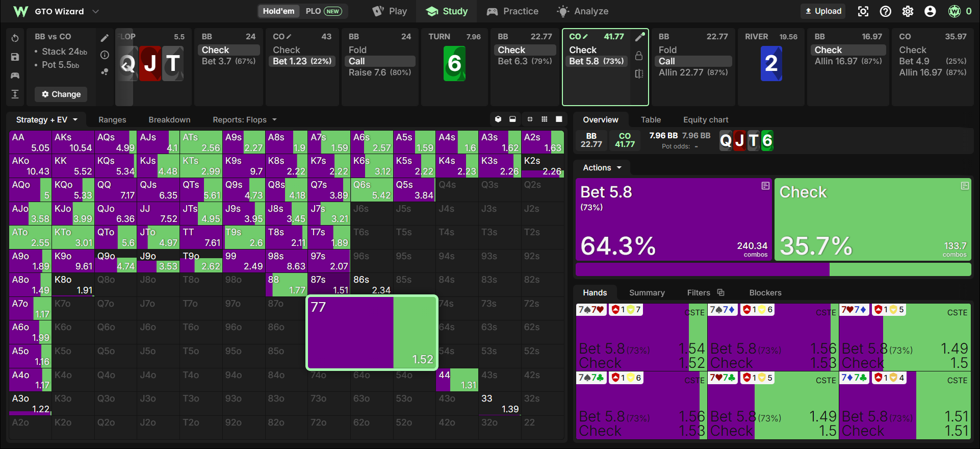Open details icon on Bet 5.8 action
This screenshot has width=980, height=449.
coord(765,186)
